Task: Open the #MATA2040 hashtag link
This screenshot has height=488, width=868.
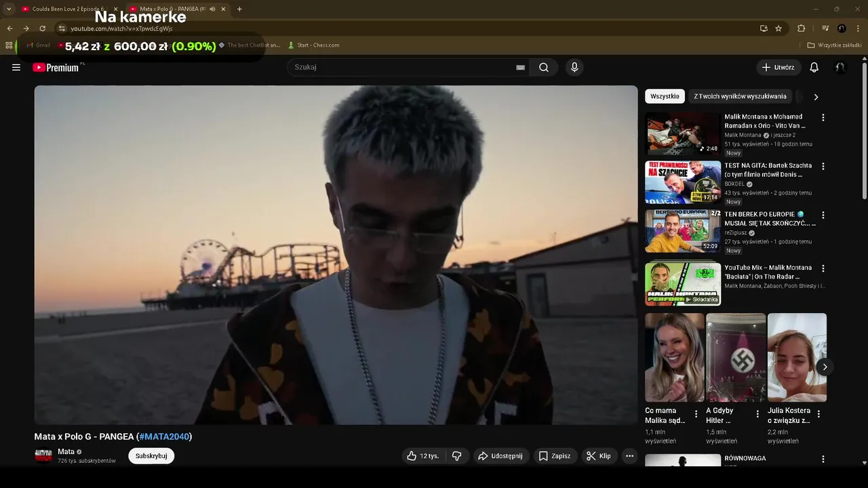Action: (x=164, y=436)
